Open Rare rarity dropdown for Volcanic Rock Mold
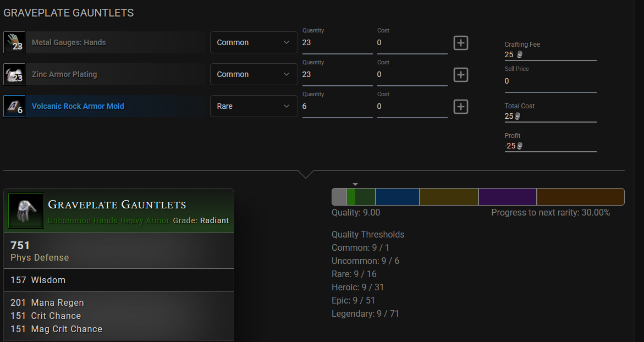644x342 pixels. pos(254,106)
